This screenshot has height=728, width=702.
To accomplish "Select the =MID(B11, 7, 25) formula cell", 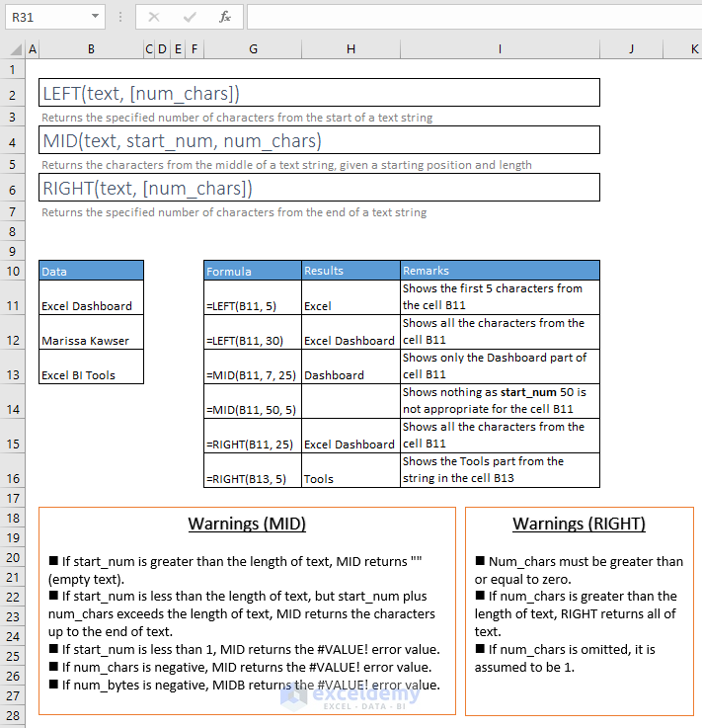I will [x=253, y=366].
